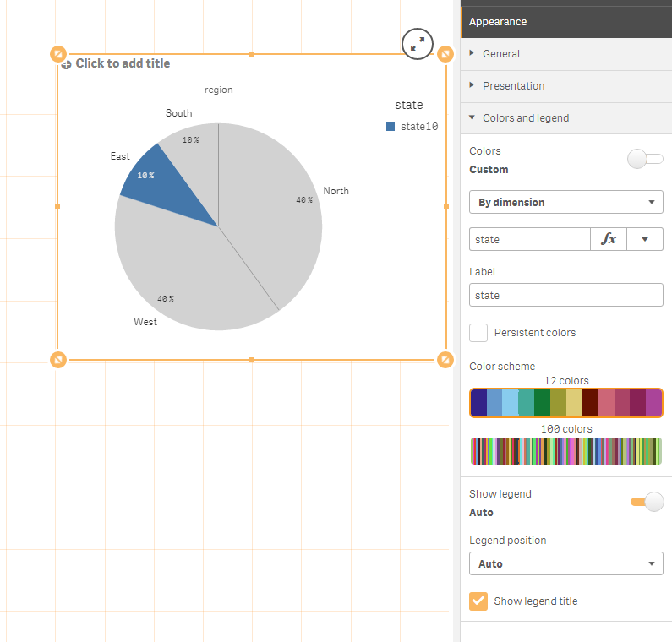Click the full-screen expand icon on chart
672x642 pixels.
coord(418,45)
